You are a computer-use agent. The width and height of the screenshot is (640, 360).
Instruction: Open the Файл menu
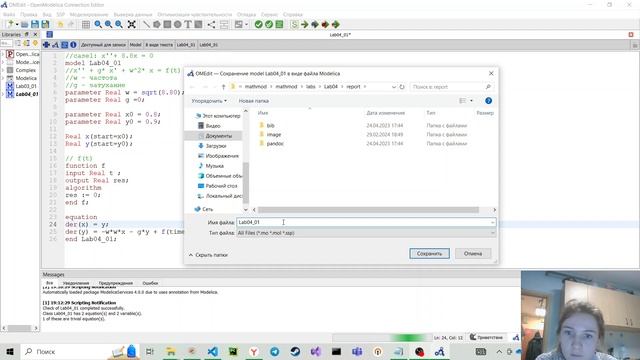9,14
